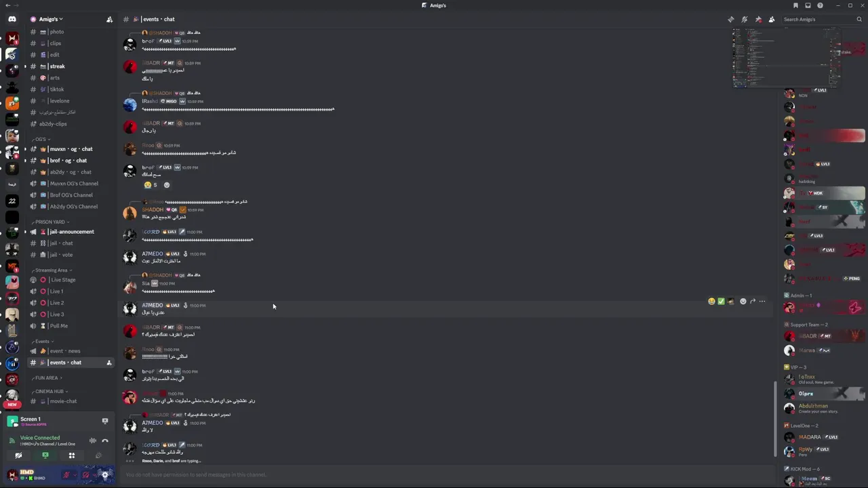This screenshot has height=488, width=868.
Task: Collapse the Events category
Action: pyautogui.click(x=43, y=342)
